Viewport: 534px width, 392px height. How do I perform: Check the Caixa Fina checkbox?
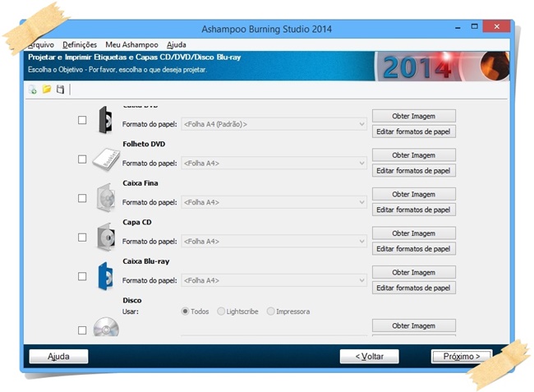[82, 198]
